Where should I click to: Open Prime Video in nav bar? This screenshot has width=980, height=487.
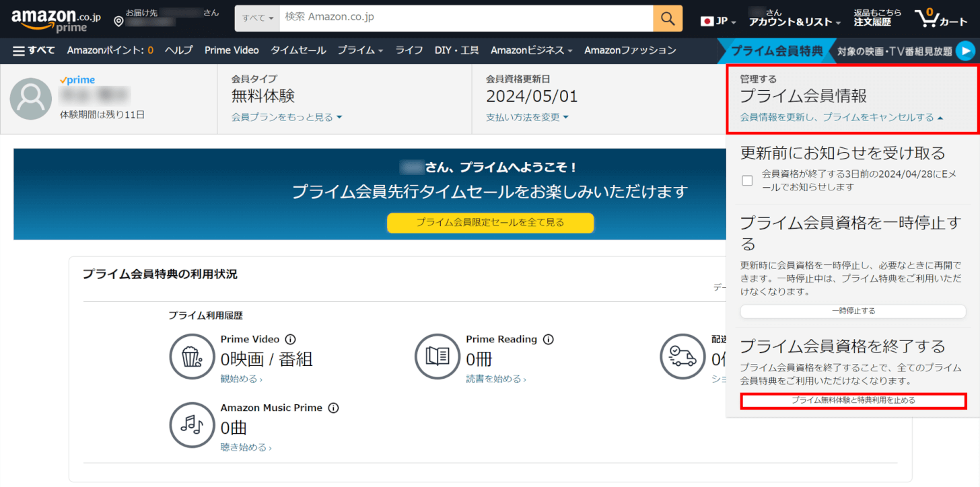232,50
